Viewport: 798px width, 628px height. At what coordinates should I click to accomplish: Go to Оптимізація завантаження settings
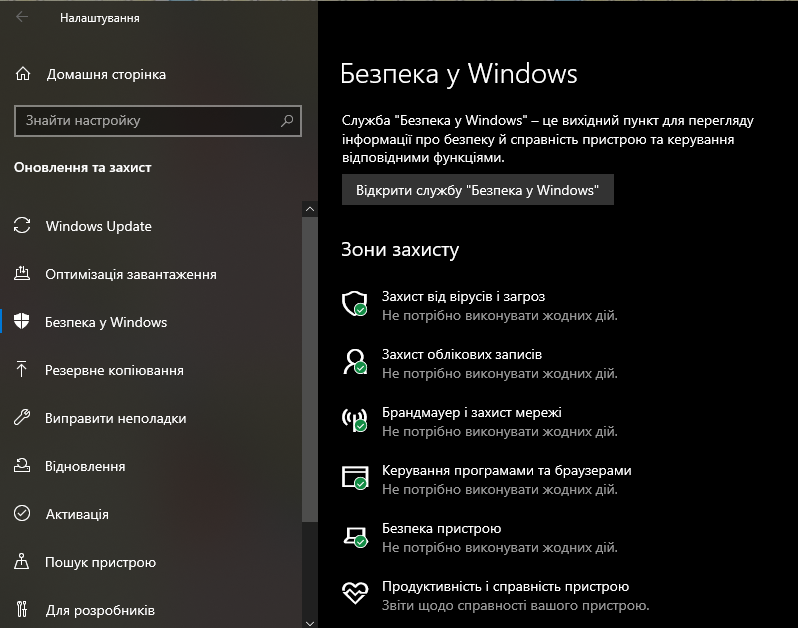tap(131, 274)
